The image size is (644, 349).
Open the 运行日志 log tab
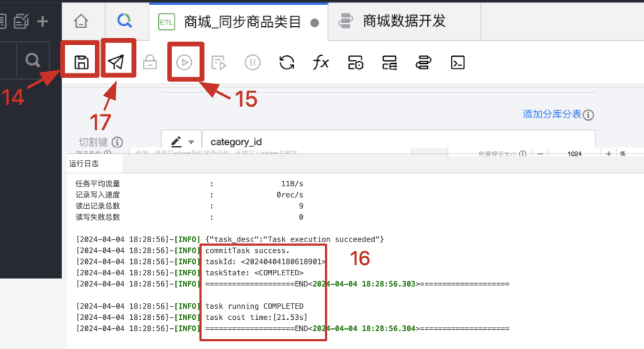[x=84, y=164]
